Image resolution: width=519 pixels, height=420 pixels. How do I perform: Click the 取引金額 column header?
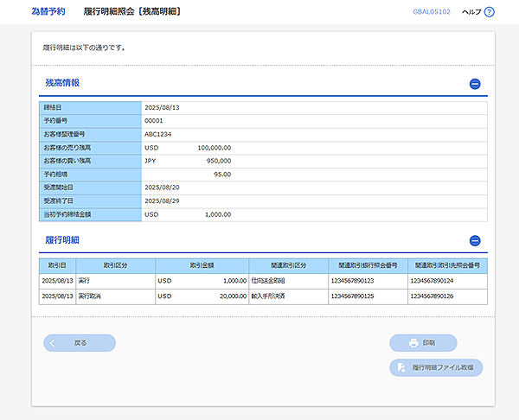(x=202, y=265)
